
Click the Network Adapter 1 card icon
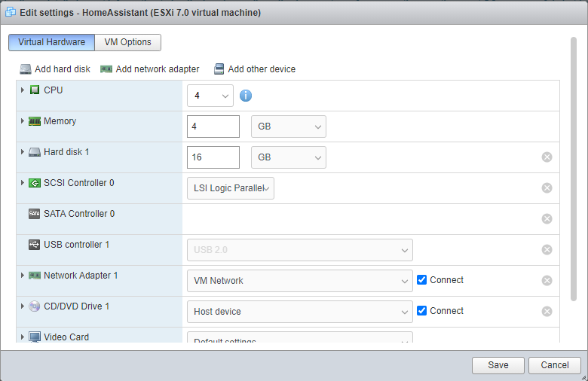(x=35, y=276)
